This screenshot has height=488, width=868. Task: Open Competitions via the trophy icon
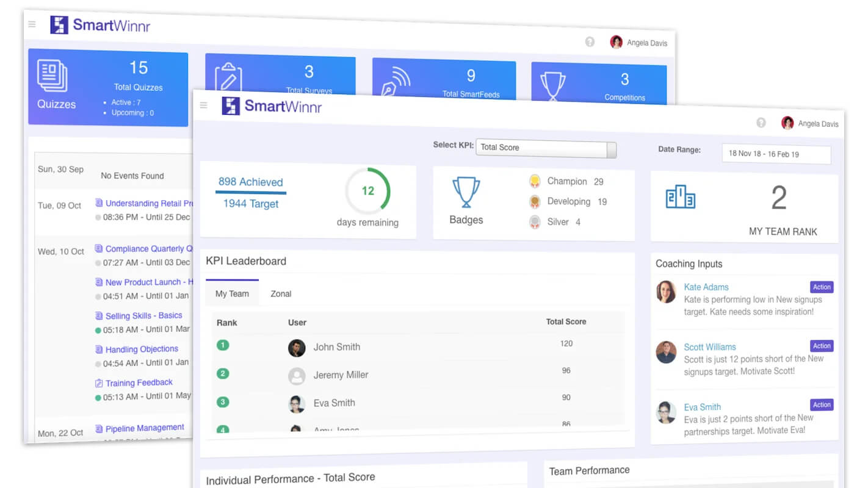(553, 83)
